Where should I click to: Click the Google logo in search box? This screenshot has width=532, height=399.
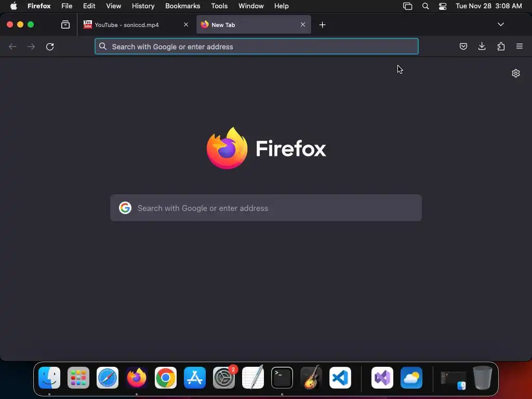pyautogui.click(x=125, y=208)
